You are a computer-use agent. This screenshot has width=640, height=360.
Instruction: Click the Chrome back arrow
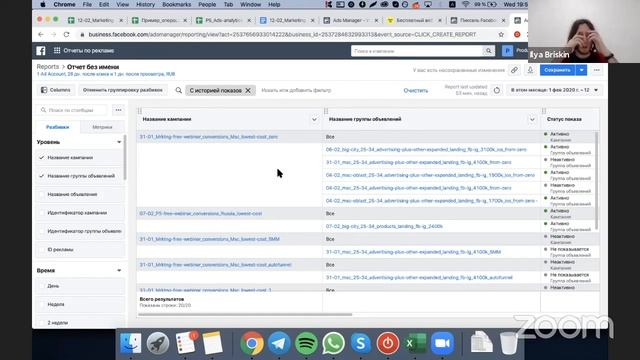(x=40, y=35)
